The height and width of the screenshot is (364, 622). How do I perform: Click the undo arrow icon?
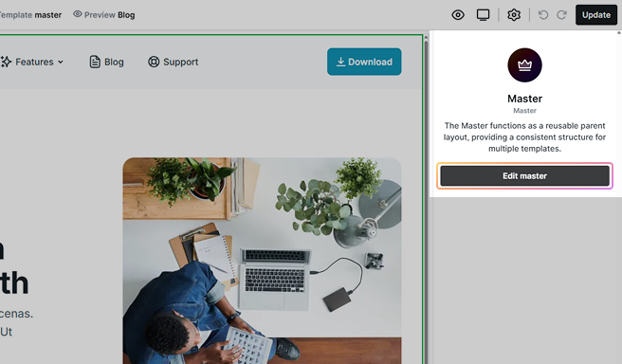[x=543, y=15]
